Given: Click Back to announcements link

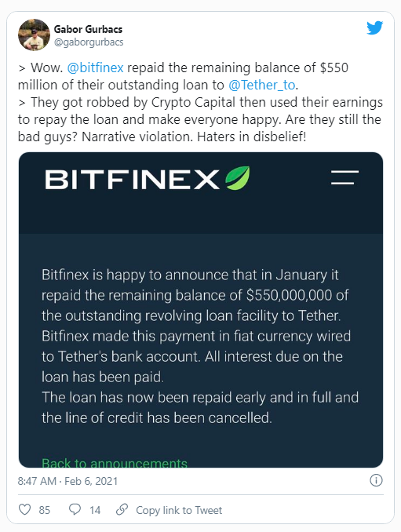Looking at the screenshot, I should [115, 463].
